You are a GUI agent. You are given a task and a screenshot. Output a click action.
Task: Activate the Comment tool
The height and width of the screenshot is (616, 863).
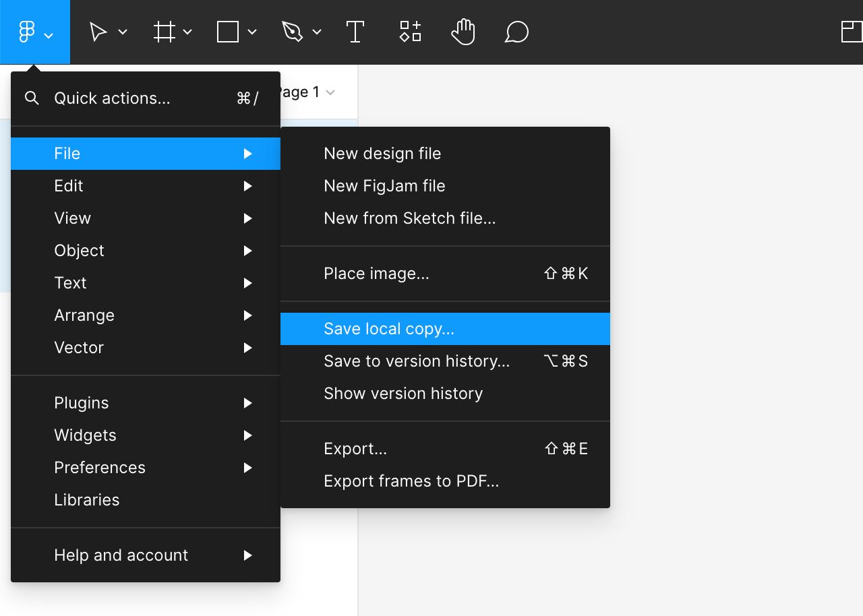click(516, 32)
